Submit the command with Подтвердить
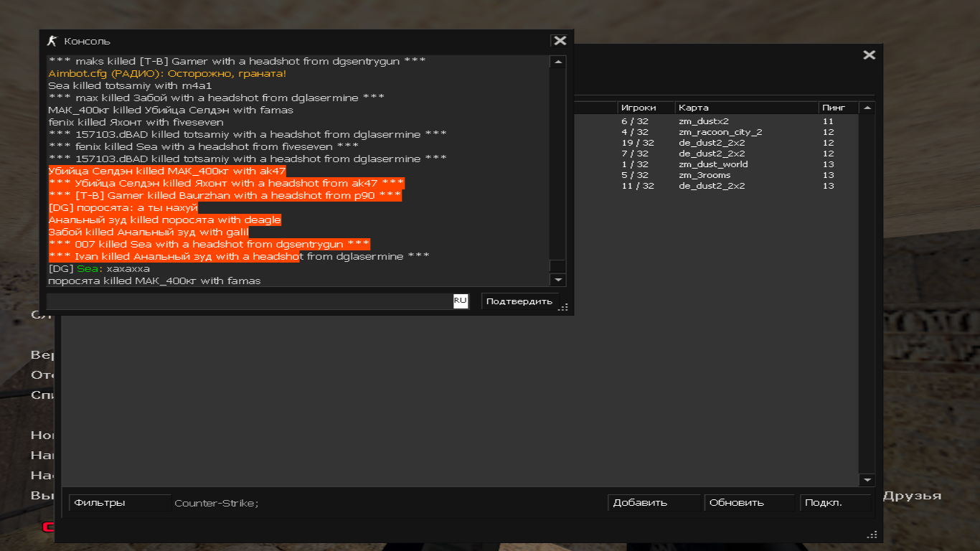 519,301
